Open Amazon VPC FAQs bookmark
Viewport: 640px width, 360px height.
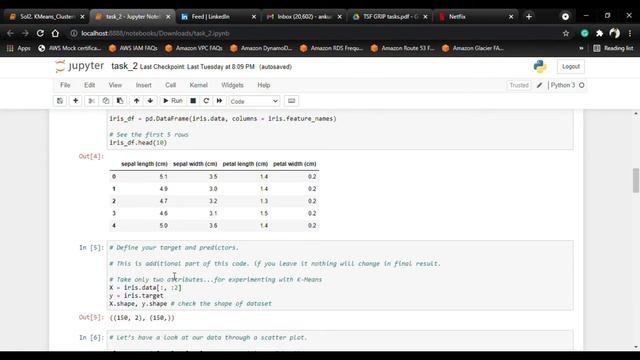[194, 48]
